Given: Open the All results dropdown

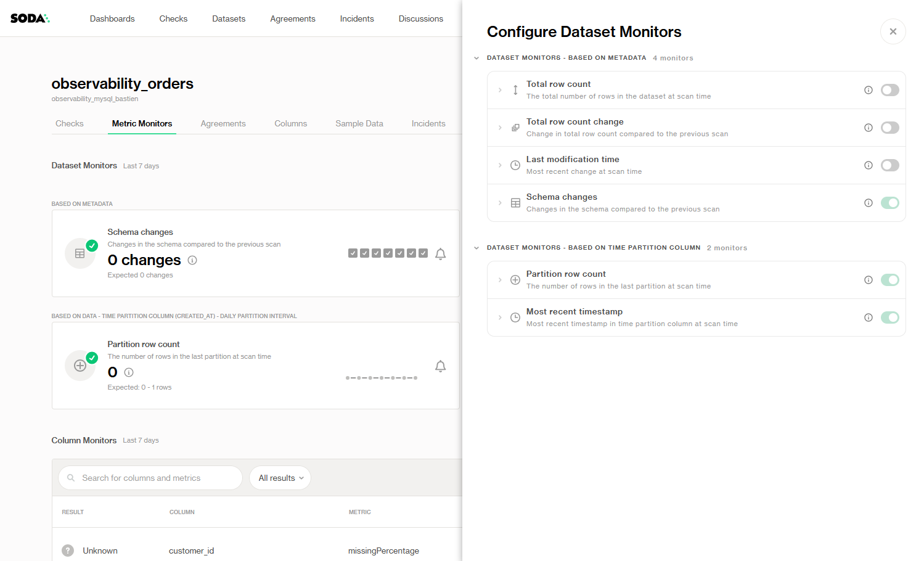Looking at the screenshot, I should pyautogui.click(x=280, y=478).
